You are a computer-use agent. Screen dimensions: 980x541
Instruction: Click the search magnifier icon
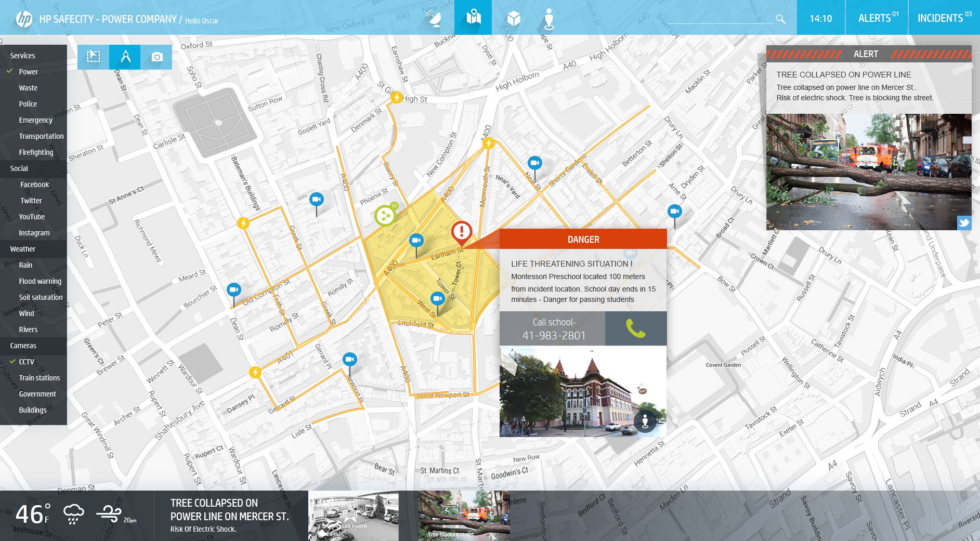780,19
